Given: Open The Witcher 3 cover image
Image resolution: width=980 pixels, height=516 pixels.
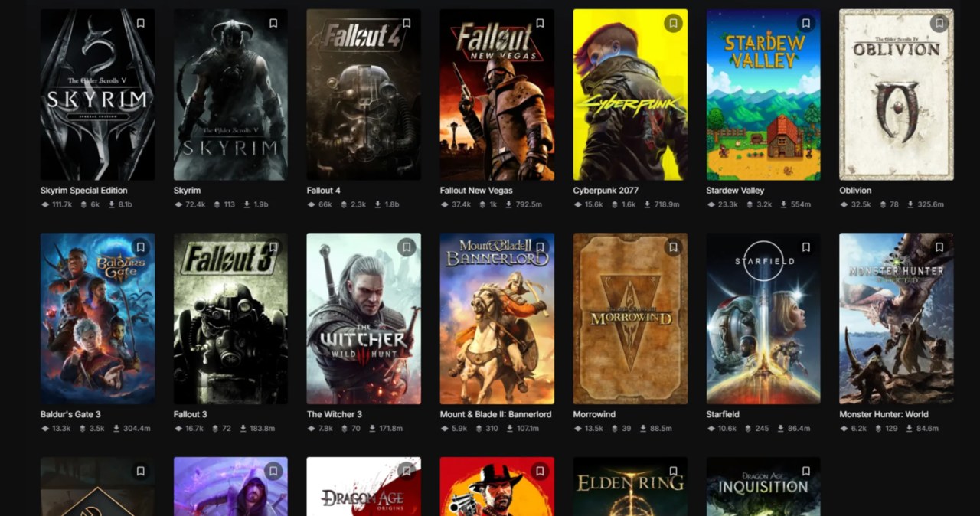Looking at the screenshot, I should pyautogui.click(x=364, y=318).
